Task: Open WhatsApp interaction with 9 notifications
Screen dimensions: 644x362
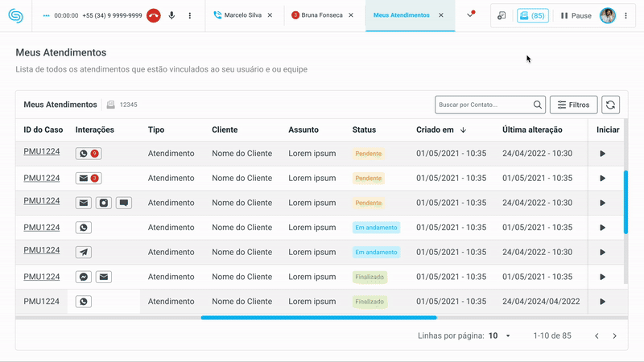Action: (x=88, y=154)
